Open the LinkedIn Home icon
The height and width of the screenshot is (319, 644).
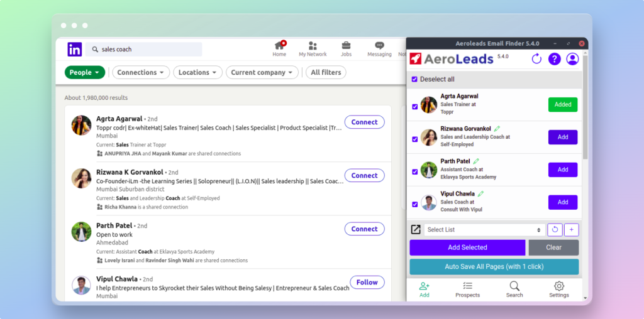tap(279, 46)
